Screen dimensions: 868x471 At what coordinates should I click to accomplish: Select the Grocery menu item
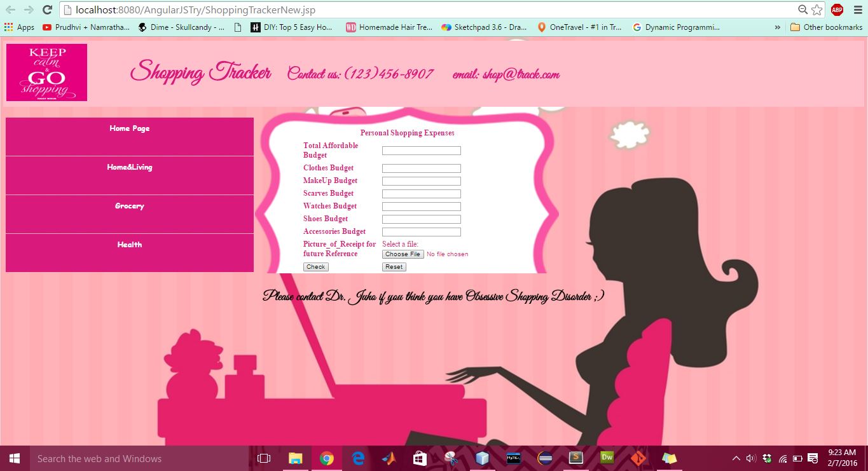(x=130, y=206)
